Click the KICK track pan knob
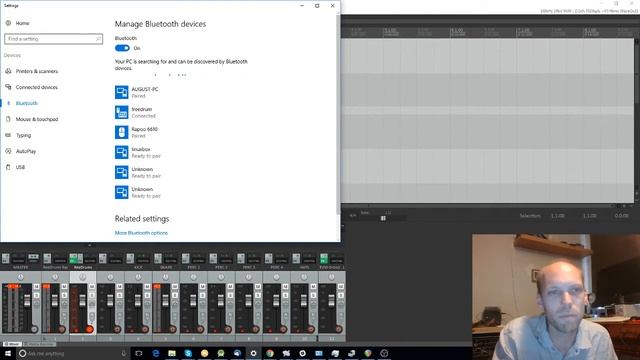The width and height of the screenshot is (640, 360). (x=138, y=277)
